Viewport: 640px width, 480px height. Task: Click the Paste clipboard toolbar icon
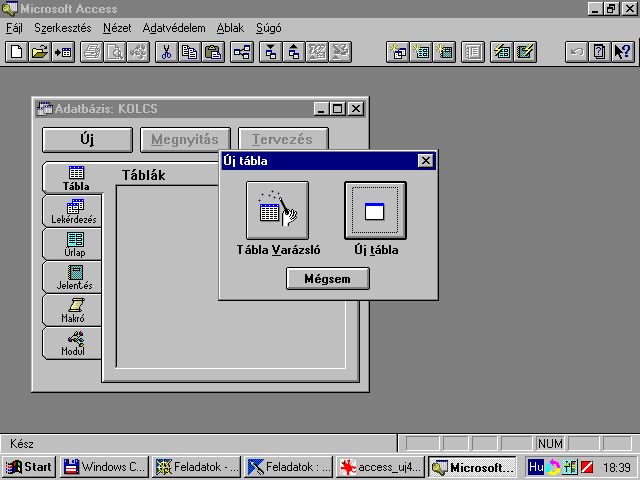[x=212, y=51]
